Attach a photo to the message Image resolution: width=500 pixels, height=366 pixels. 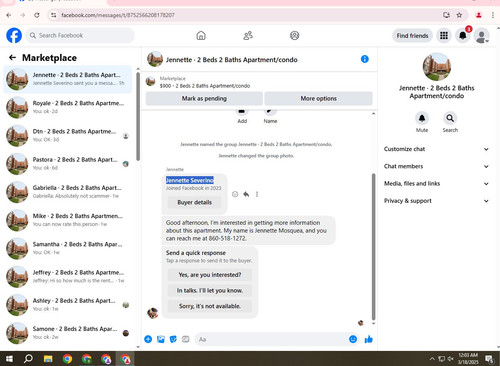(x=161, y=339)
